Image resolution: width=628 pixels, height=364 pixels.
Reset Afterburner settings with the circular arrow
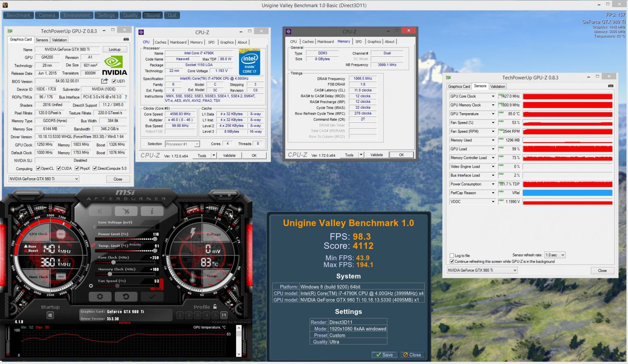tap(126, 297)
